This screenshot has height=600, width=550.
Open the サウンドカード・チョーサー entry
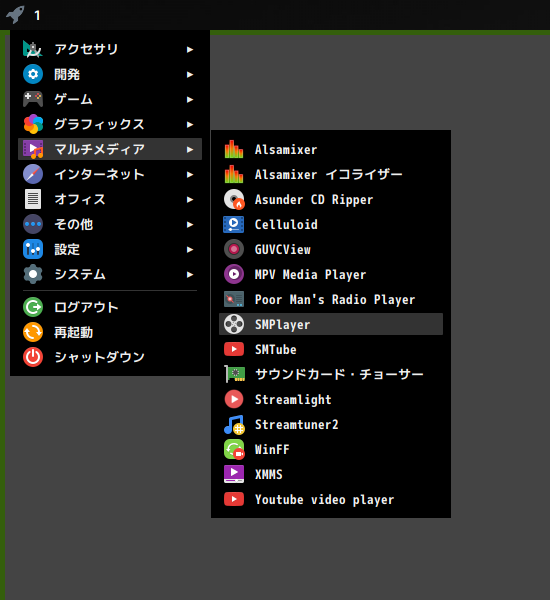(331, 374)
